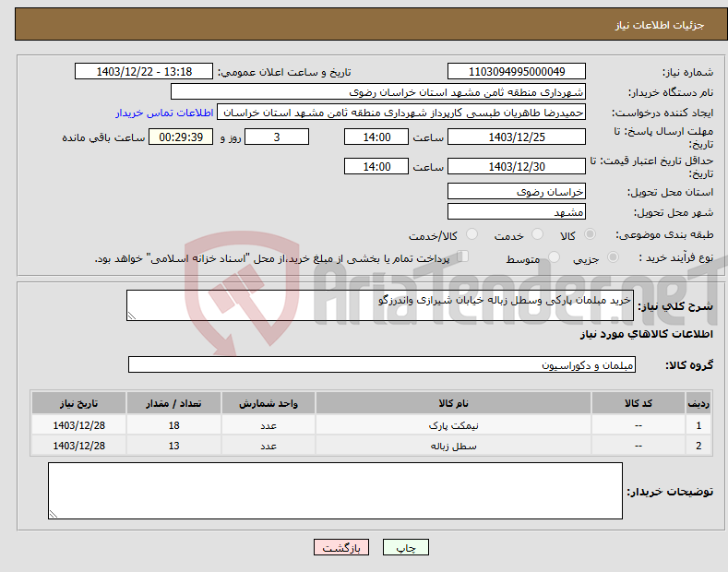Click the price validity date 1403/12/30 field
The width and height of the screenshot is (728, 572).
(x=517, y=166)
